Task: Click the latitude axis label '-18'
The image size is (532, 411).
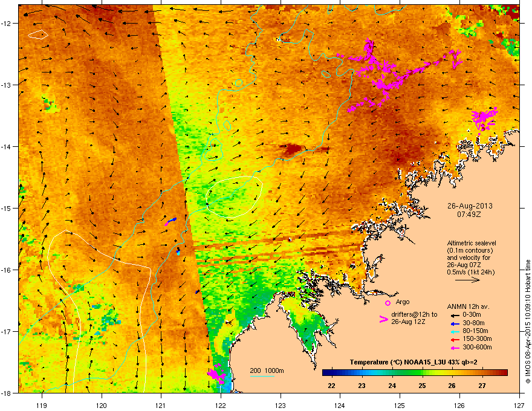Action: [x=7, y=393]
